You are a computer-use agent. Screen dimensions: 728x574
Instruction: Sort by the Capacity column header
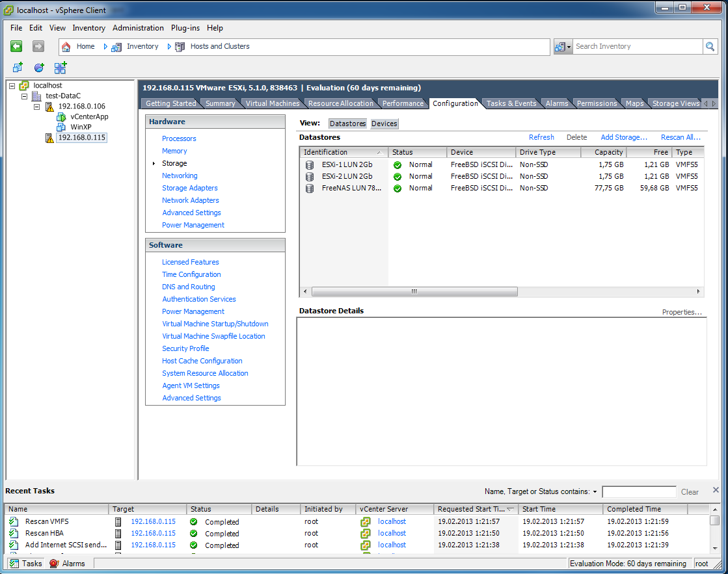point(604,152)
